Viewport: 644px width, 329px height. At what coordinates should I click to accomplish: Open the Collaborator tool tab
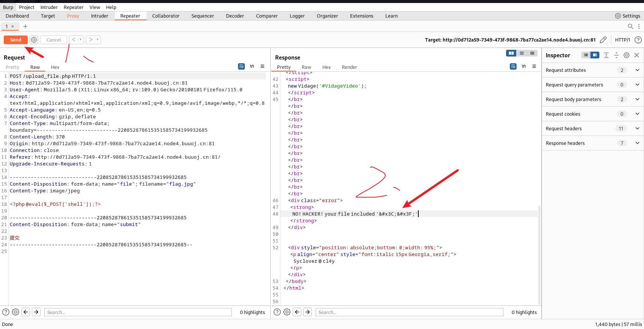click(166, 16)
